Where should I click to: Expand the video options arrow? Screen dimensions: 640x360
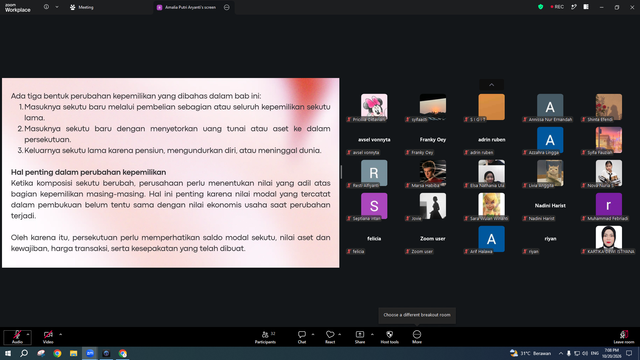[60, 334]
